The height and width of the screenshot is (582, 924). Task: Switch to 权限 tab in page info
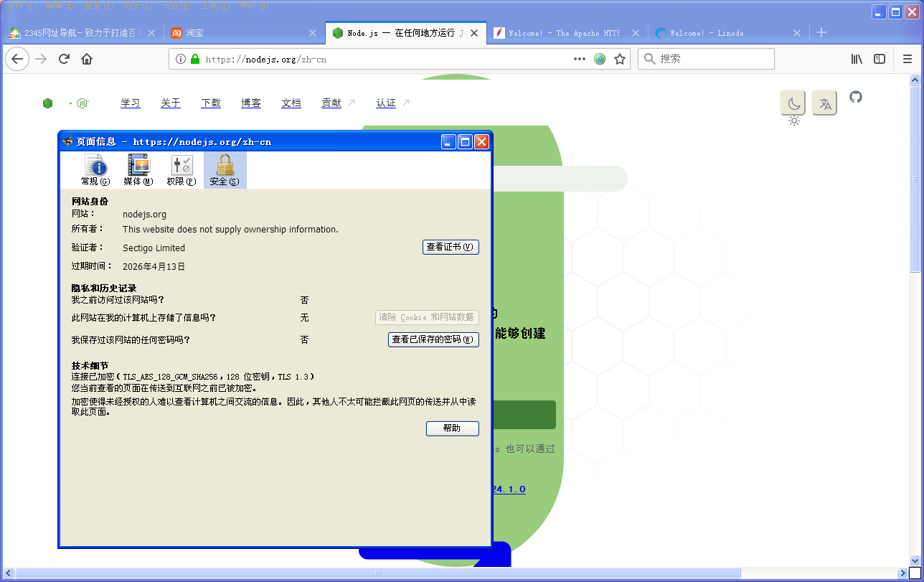(181, 171)
